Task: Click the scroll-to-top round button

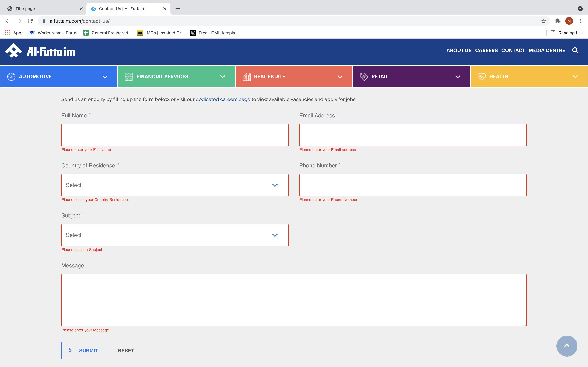Action: [567, 346]
